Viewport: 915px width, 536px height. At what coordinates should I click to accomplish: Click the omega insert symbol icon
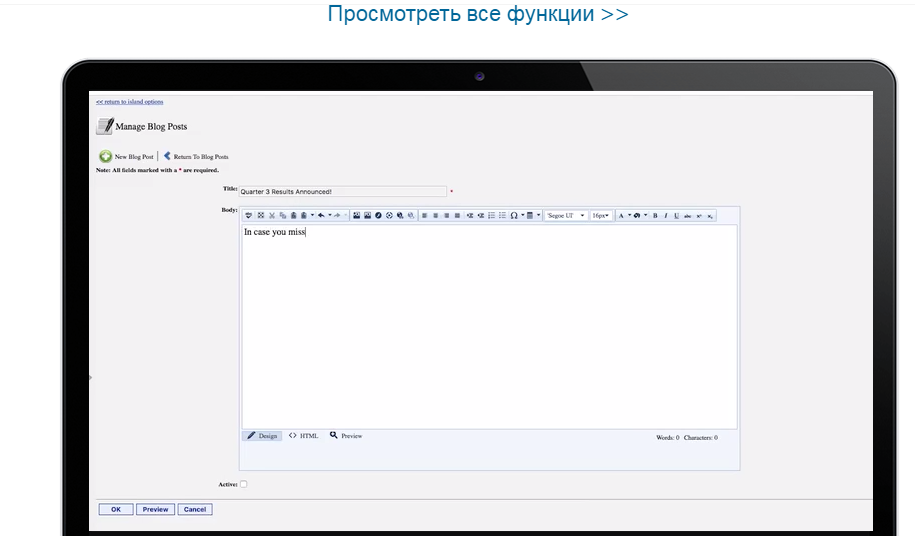(514, 216)
